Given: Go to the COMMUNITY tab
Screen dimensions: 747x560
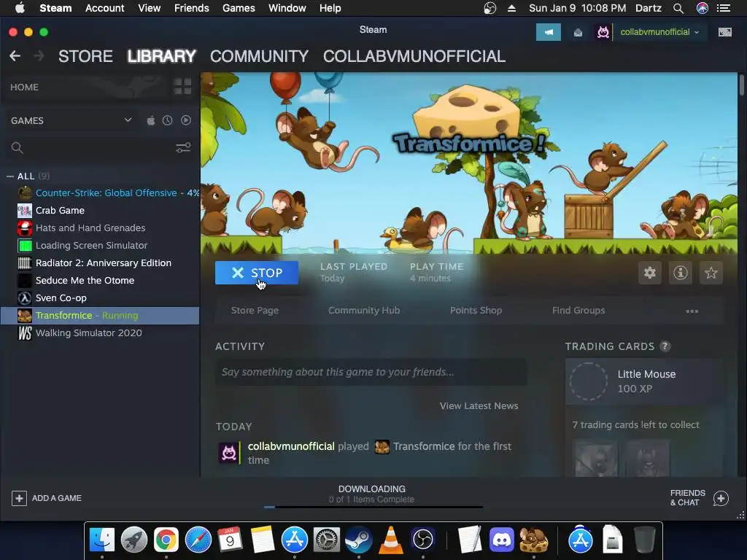Looking at the screenshot, I should 259,56.
